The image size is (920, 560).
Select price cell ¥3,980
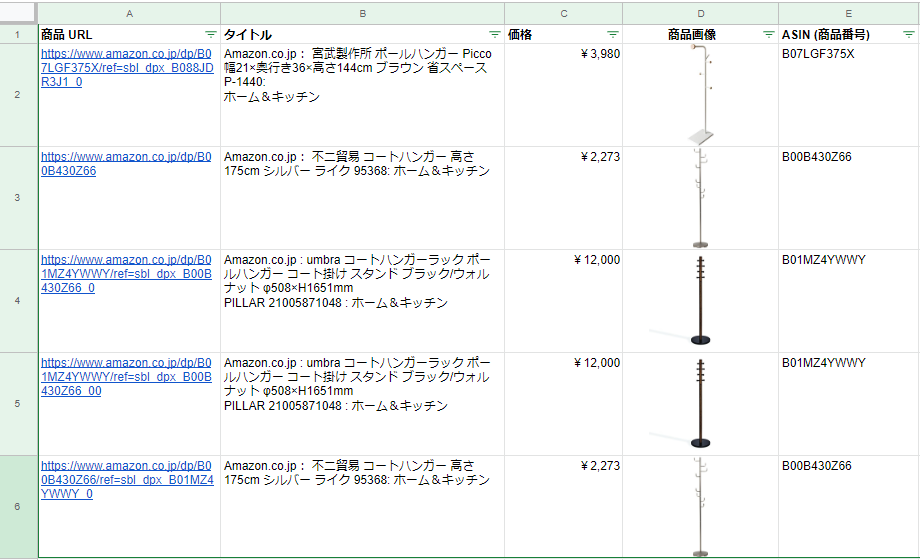point(563,95)
